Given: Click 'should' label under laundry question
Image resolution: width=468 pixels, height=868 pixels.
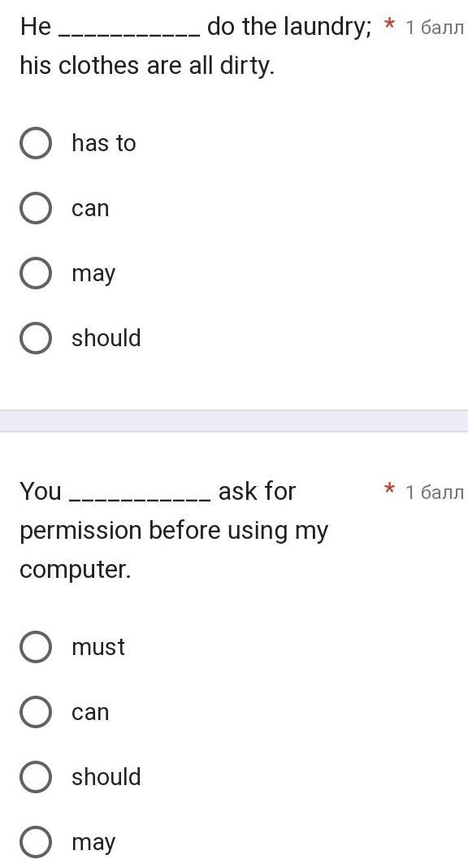Looking at the screenshot, I should [x=106, y=337].
